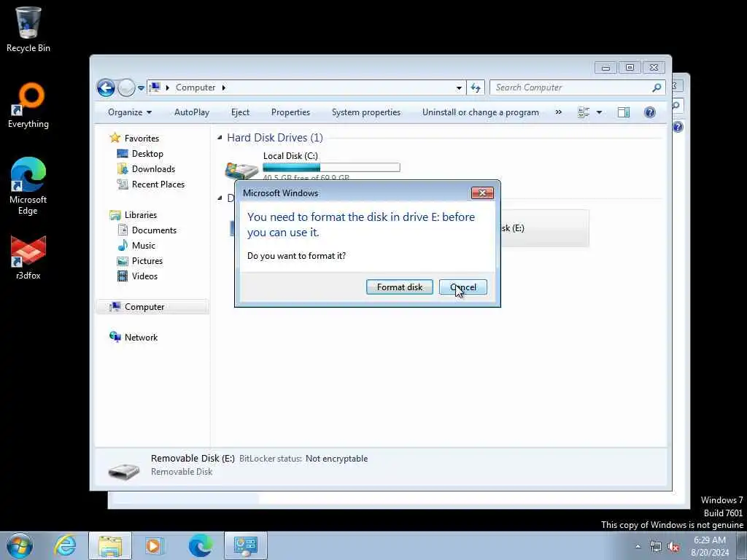Image resolution: width=747 pixels, height=560 pixels.
Task: Select Favorites in navigation pane
Action: pyautogui.click(x=142, y=138)
